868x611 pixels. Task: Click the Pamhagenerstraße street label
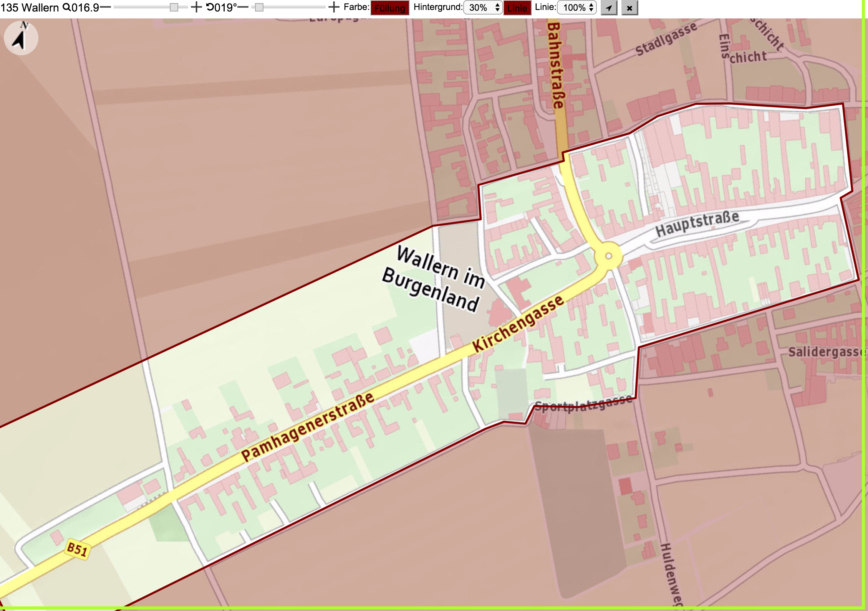(x=307, y=426)
